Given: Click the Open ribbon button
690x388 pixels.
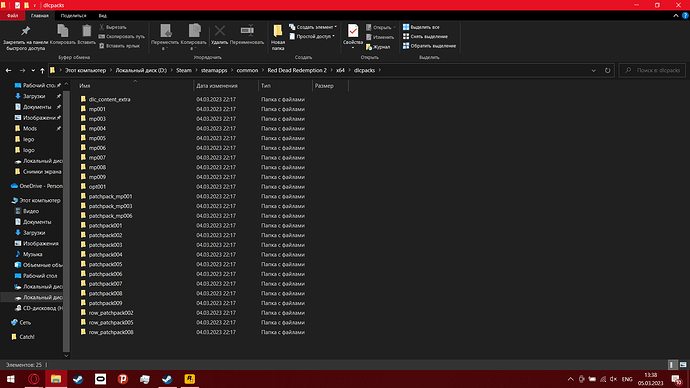Looking at the screenshot, I should [379, 27].
